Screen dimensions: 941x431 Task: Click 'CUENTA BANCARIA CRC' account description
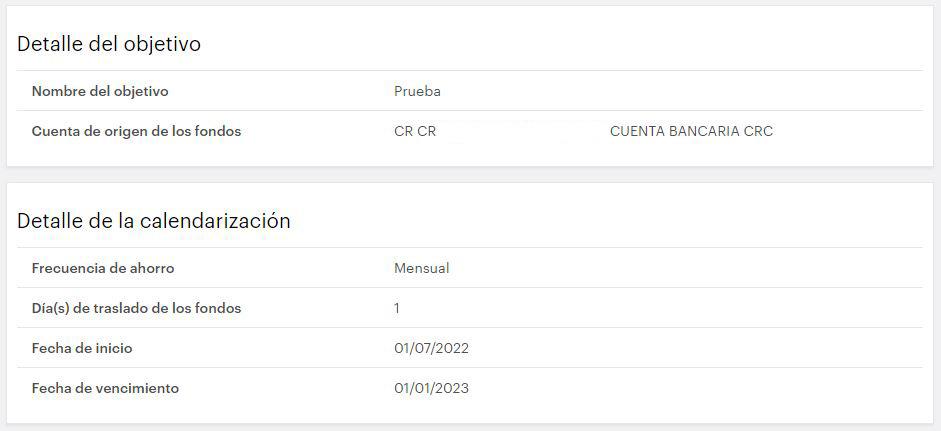point(691,131)
